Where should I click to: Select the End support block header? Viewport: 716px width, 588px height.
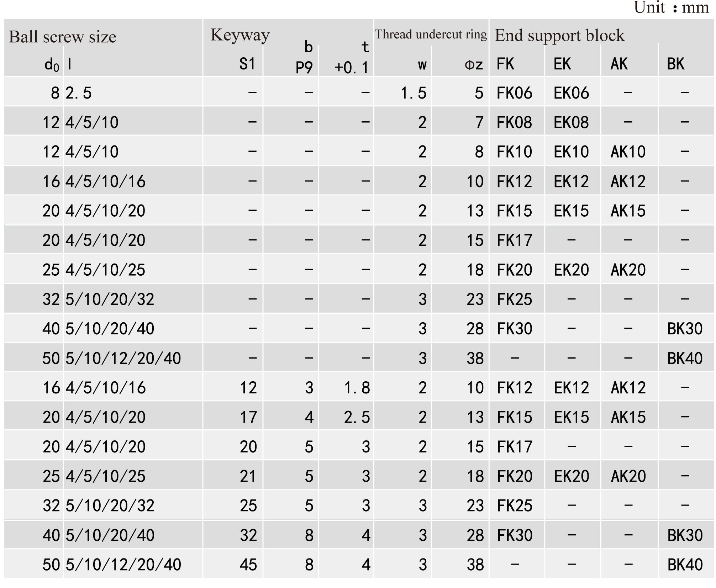(x=559, y=36)
